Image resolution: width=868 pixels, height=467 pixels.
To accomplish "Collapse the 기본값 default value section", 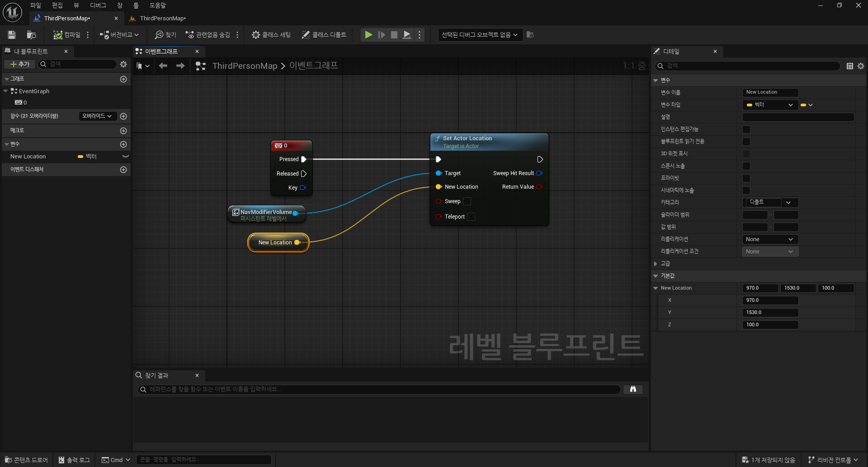I will click(x=656, y=276).
